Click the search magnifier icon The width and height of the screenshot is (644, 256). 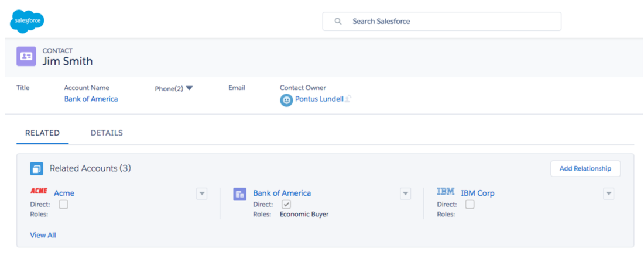338,22
